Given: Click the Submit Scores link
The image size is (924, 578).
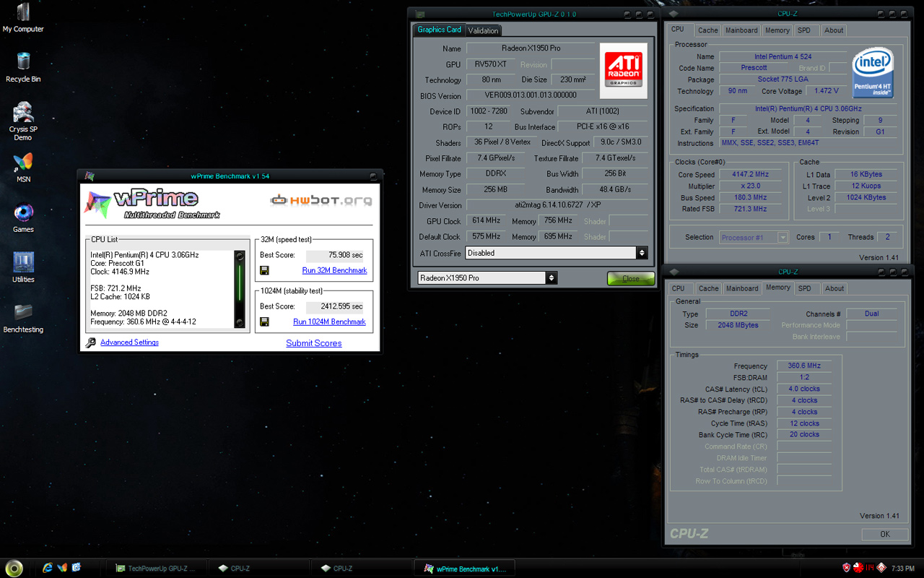Looking at the screenshot, I should point(314,343).
